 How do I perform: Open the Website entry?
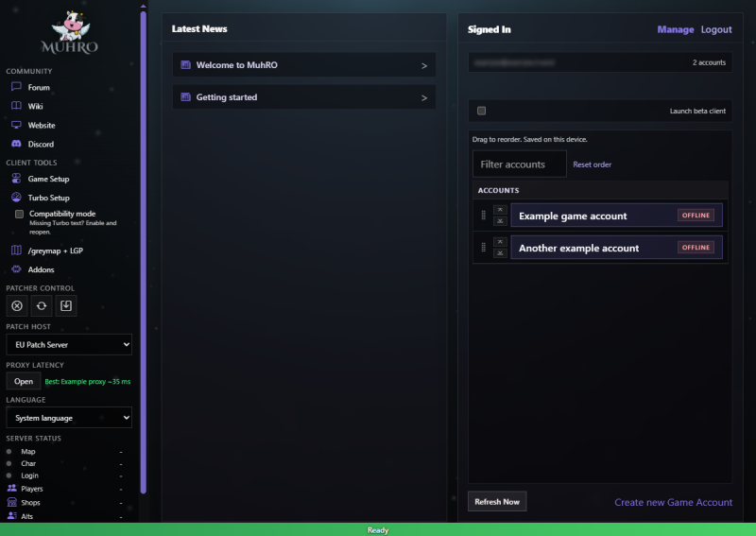point(42,125)
